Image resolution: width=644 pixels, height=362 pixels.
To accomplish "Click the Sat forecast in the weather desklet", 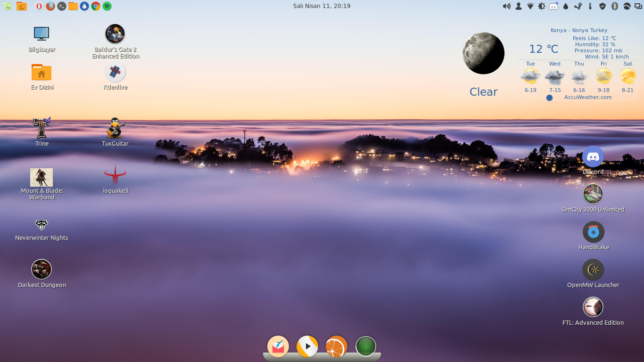I will point(628,77).
